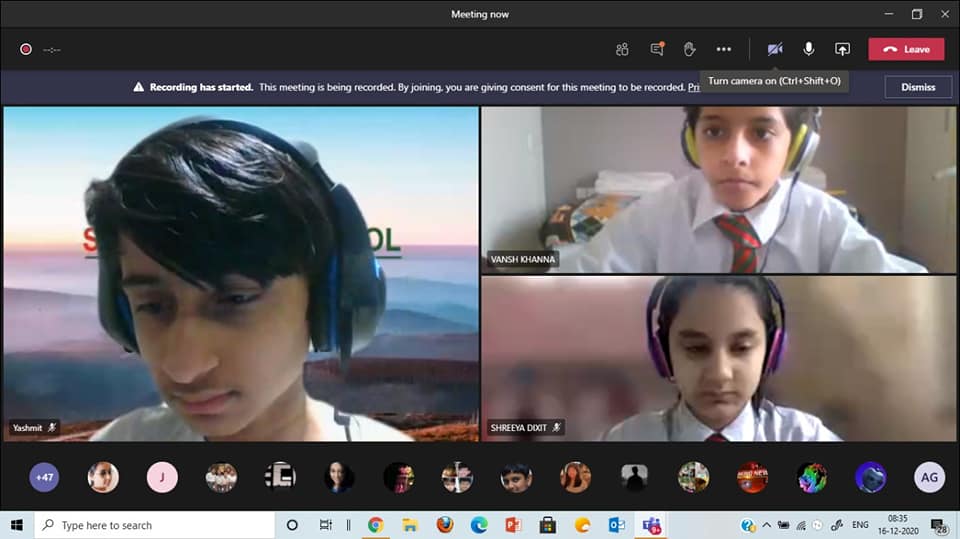The width and height of the screenshot is (960, 539).
Task: Dismiss the recording notification banner
Action: (x=918, y=87)
